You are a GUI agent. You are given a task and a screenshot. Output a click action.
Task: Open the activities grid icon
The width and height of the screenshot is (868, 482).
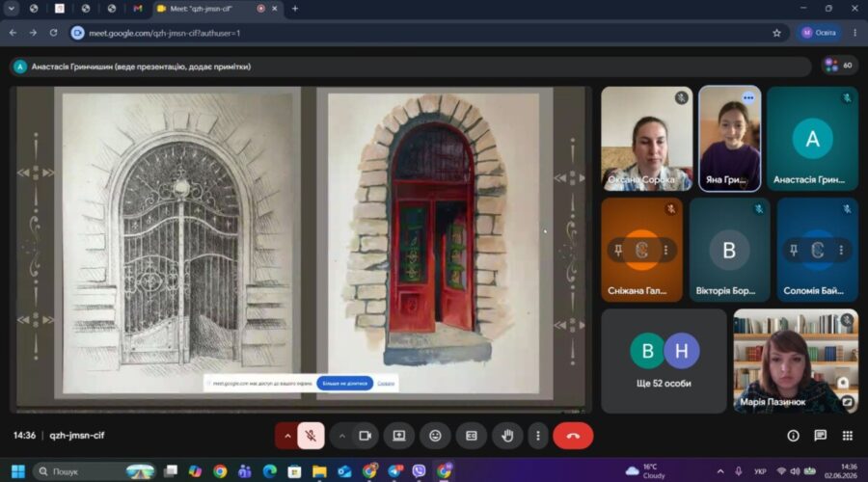point(848,436)
